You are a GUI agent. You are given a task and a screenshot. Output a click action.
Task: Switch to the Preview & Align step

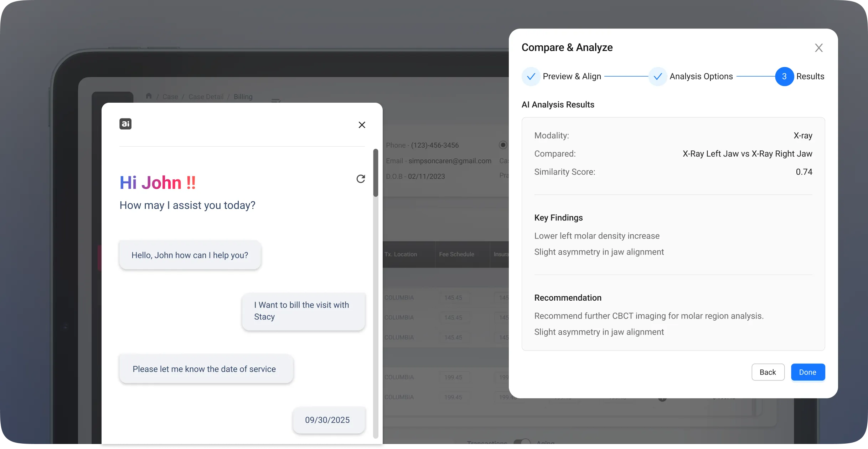572,76
